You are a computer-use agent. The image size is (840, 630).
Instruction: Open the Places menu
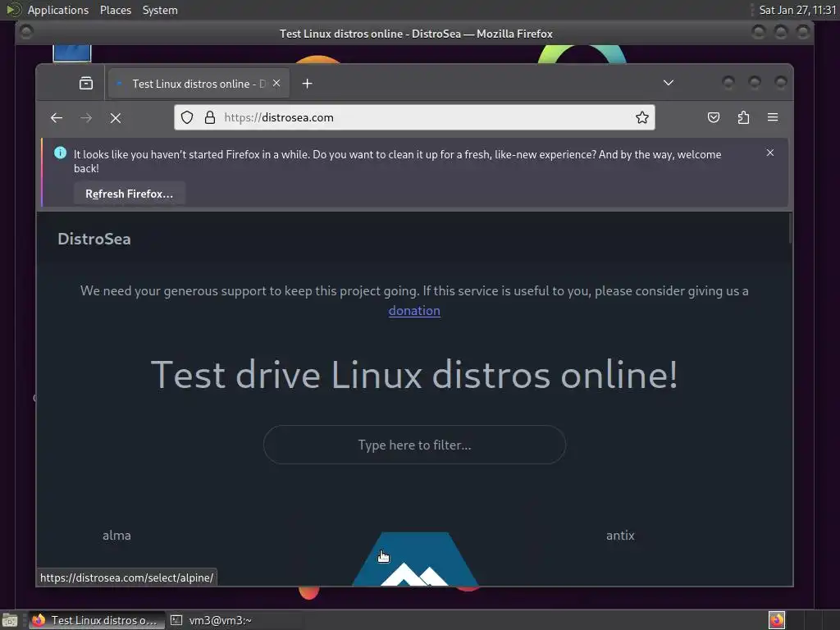(x=115, y=10)
